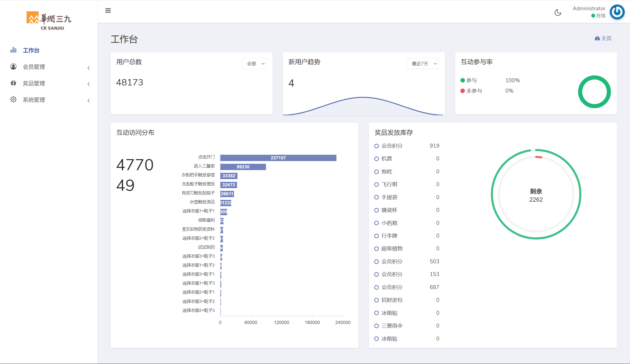Click the 点击开门 bar 227107
The height and width of the screenshot is (364, 630).
pos(278,158)
